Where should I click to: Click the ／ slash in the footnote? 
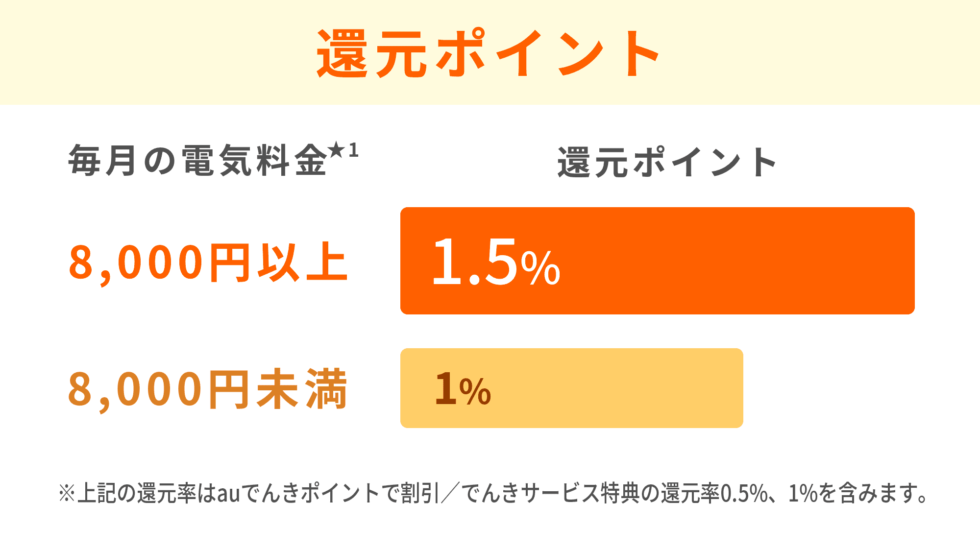pyautogui.click(x=450, y=493)
